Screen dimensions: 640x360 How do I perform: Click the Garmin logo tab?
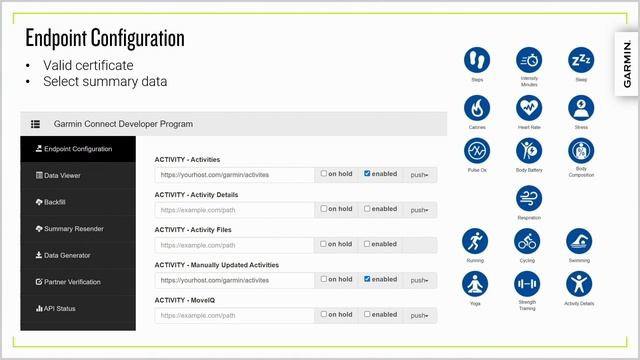point(627,64)
